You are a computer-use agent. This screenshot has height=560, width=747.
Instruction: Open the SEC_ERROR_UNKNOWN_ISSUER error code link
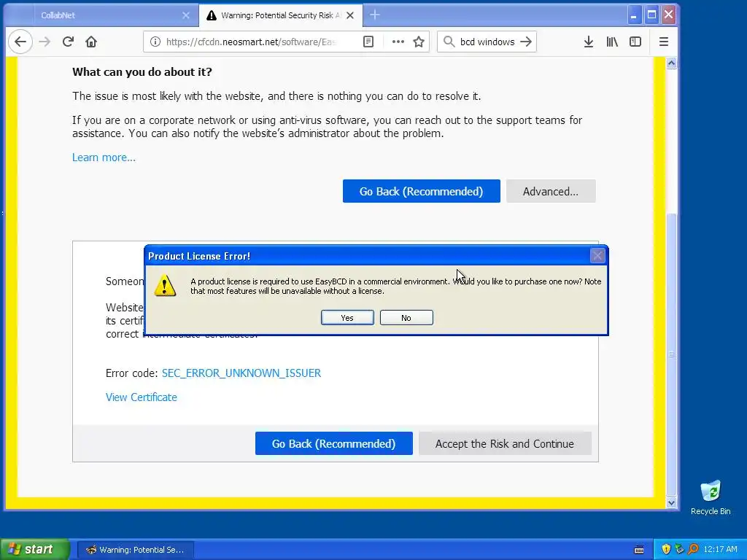pos(241,373)
